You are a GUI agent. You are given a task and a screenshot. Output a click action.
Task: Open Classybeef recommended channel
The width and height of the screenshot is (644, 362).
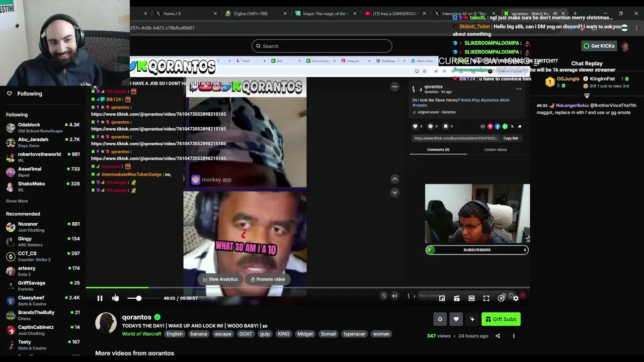(43, 301)
